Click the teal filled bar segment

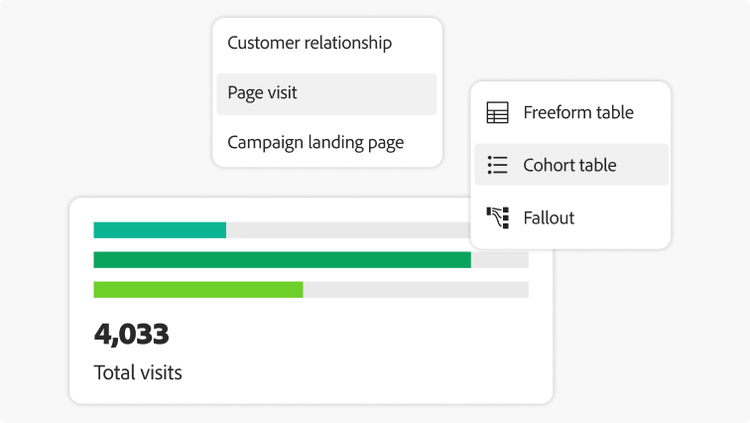(160, 230)
